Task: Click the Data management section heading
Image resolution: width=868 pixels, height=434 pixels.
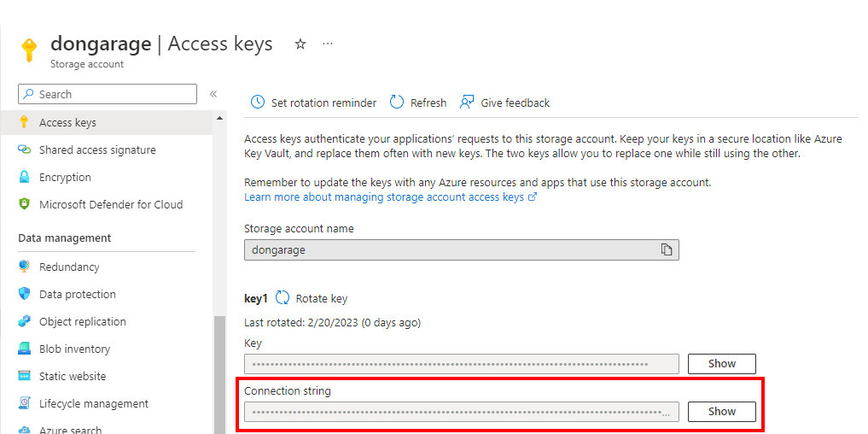Action: coord(65,238)
